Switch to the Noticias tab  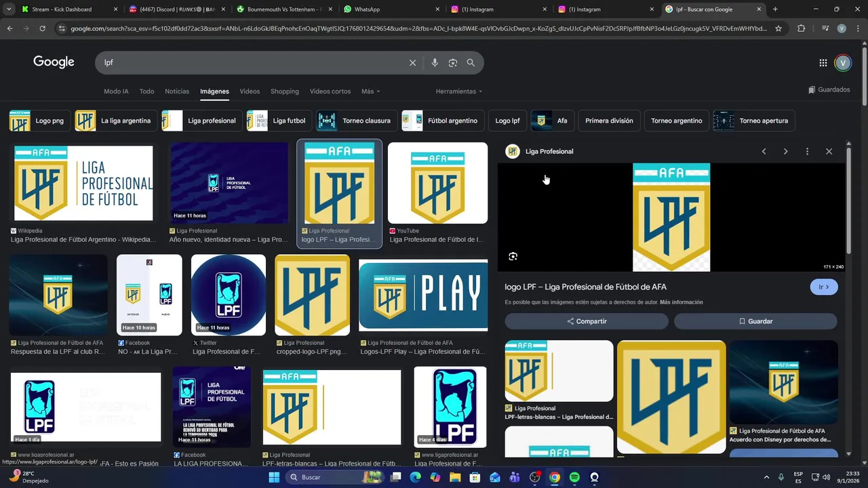pos(177,91)
